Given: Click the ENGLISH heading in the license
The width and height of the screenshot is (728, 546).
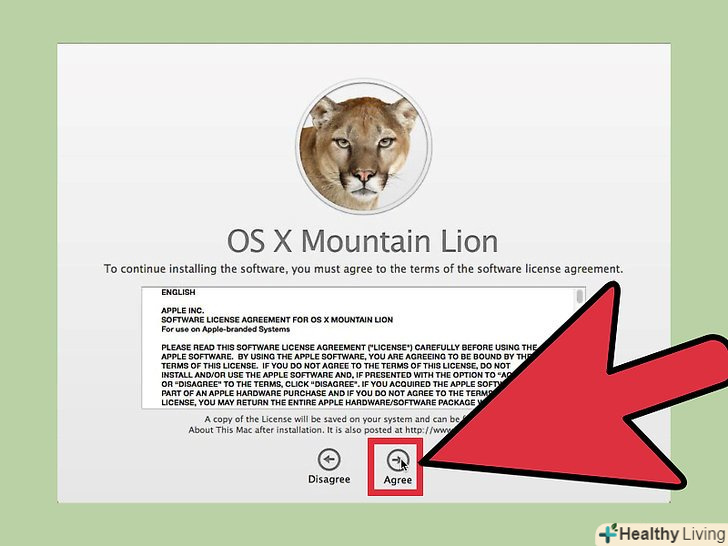Looking at the screenshot, I should pyautogui.click(x=178, y=292).
